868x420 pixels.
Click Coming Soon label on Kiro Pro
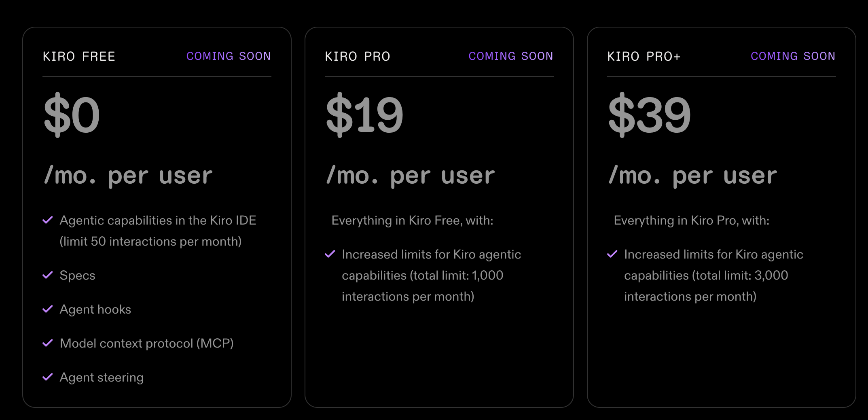511,56
